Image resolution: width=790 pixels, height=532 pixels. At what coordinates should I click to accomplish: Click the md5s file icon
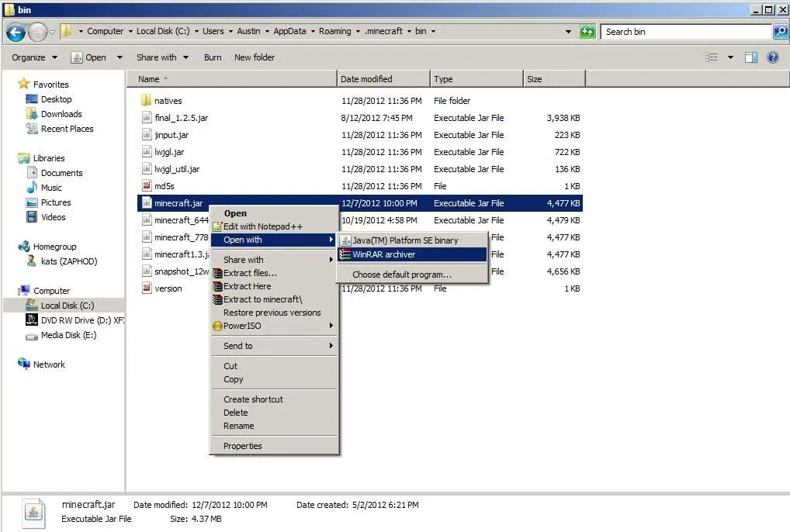click(x=146, y=186)
